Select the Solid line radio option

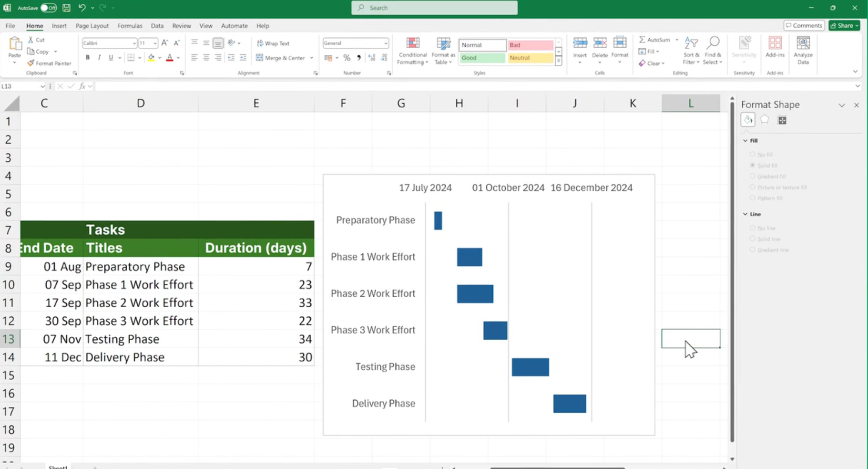(753, 239)
